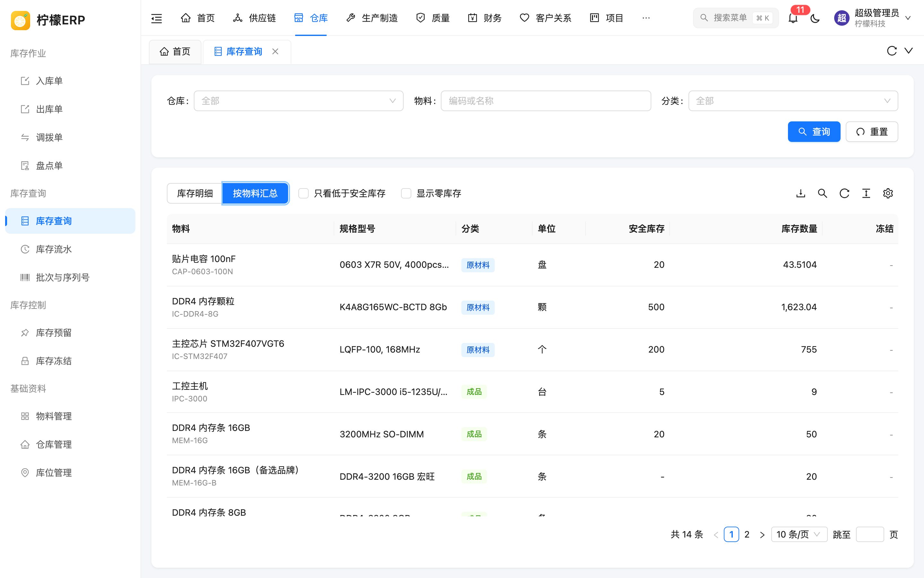Select 按物料汇总 view
Viewport: 924px width, 578px height.
255,193
